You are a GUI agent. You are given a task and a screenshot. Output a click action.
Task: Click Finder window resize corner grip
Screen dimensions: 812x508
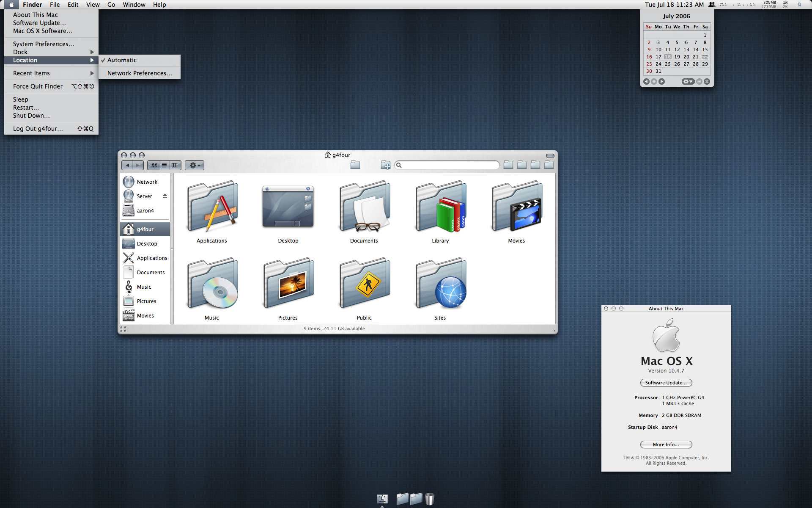tap(554, 330)
